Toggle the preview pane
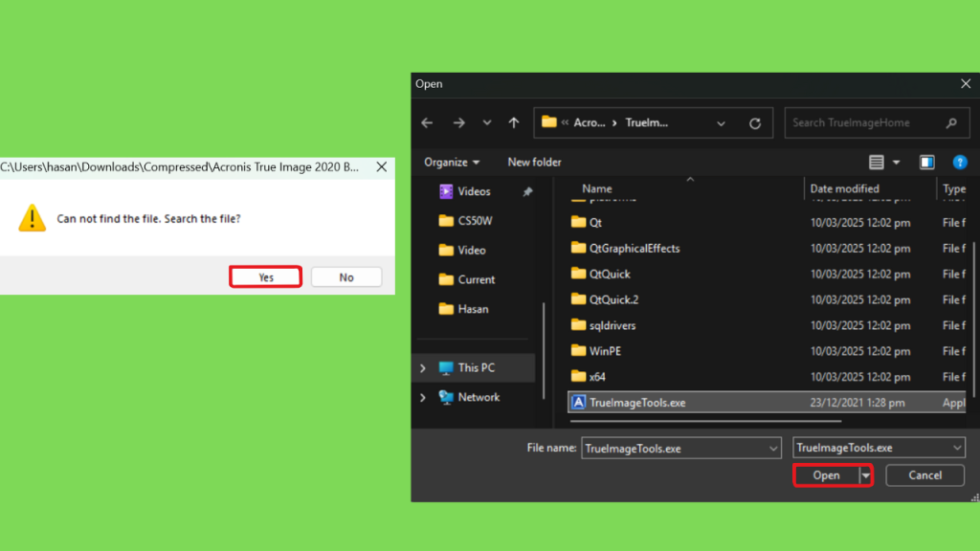 tap(926, 163)
